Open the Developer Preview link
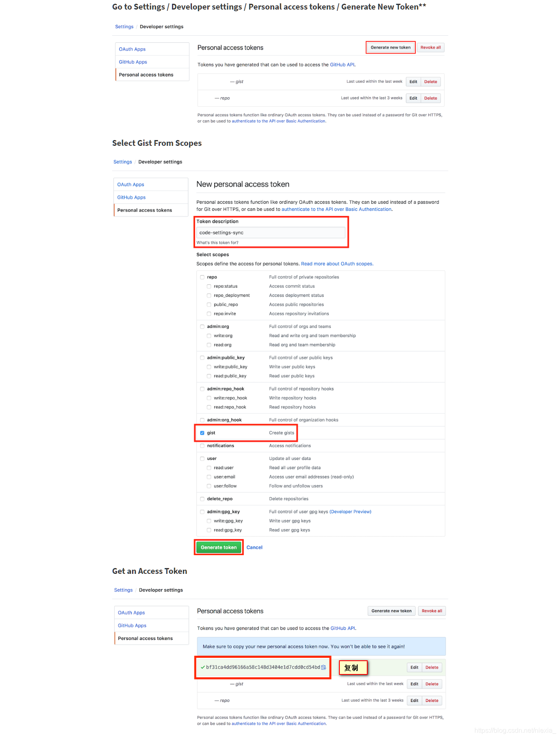This screenshot has height=738, width=560. (350, 512)
